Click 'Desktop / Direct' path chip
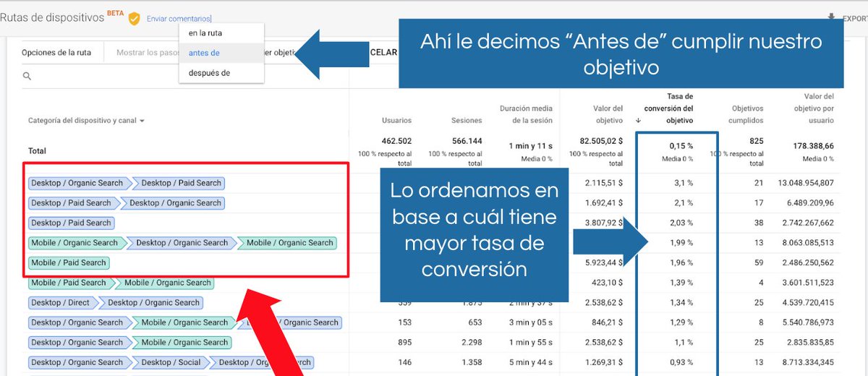868x376 pixels. (61, 302)
